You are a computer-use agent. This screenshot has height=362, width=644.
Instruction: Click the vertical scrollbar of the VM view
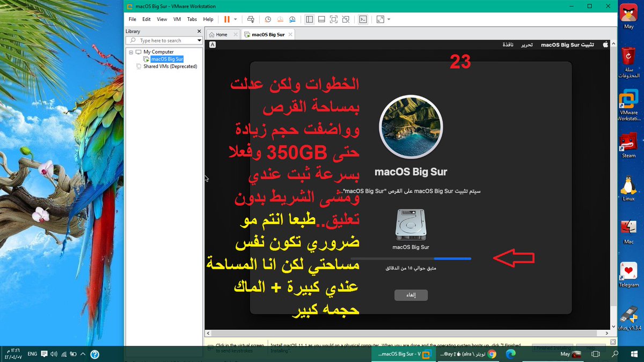click(613, 184)
